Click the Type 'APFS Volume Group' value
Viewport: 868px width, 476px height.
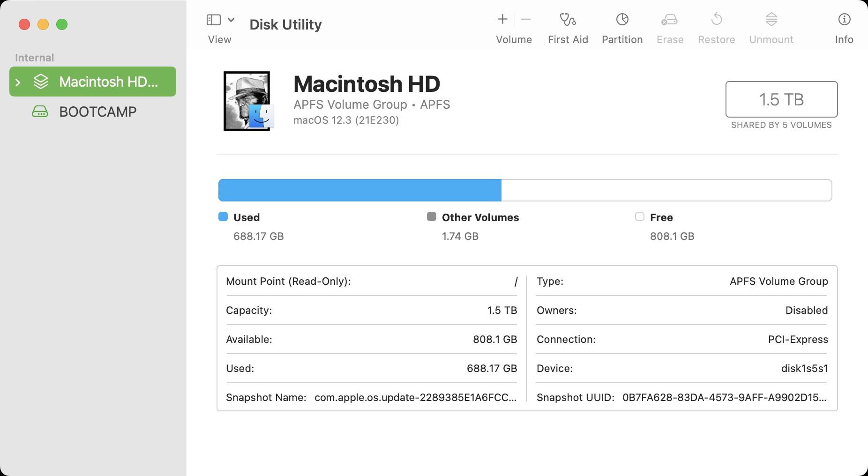point(778,282)
